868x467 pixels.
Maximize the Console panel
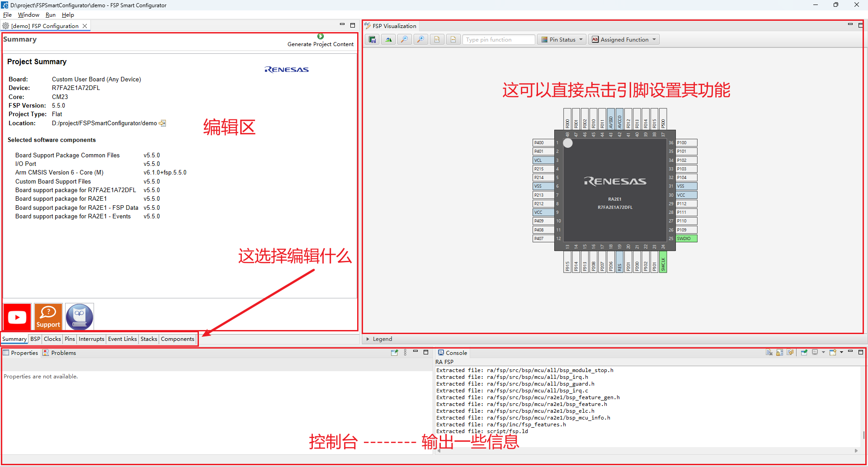tap(861, 352)
